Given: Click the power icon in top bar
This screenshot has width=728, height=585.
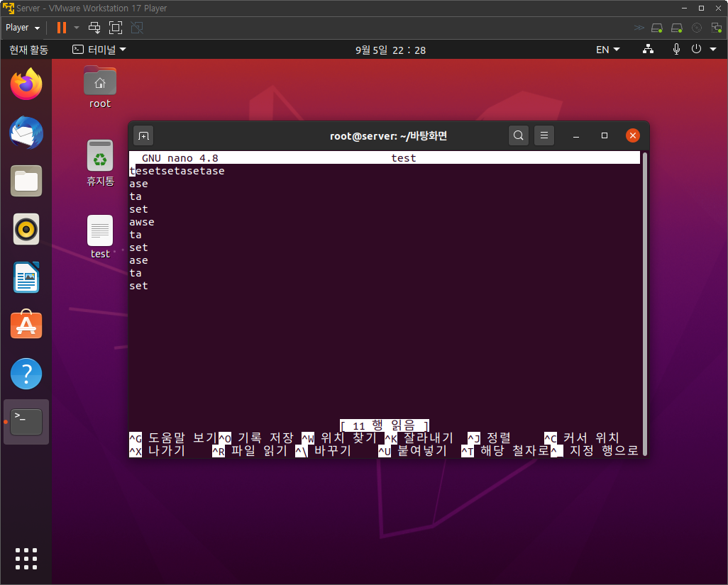Looking at the screenshot, I should [x=696, y=49].
